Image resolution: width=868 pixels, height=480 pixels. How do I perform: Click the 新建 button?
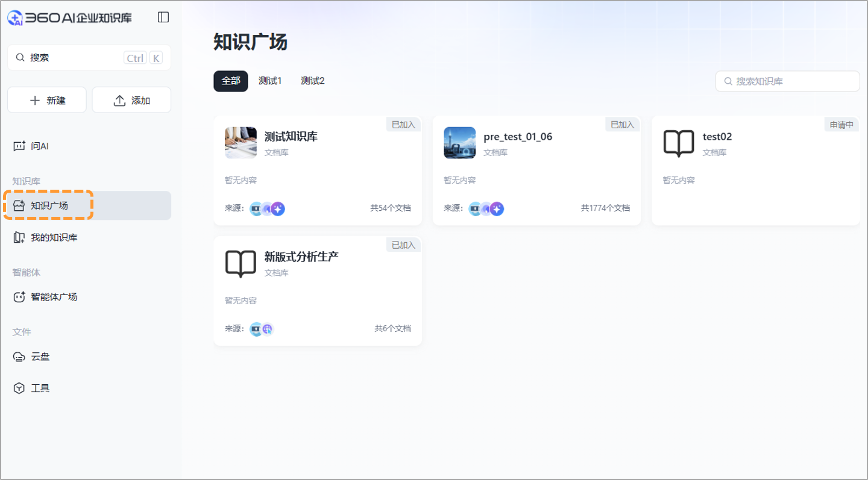point(47,100)
